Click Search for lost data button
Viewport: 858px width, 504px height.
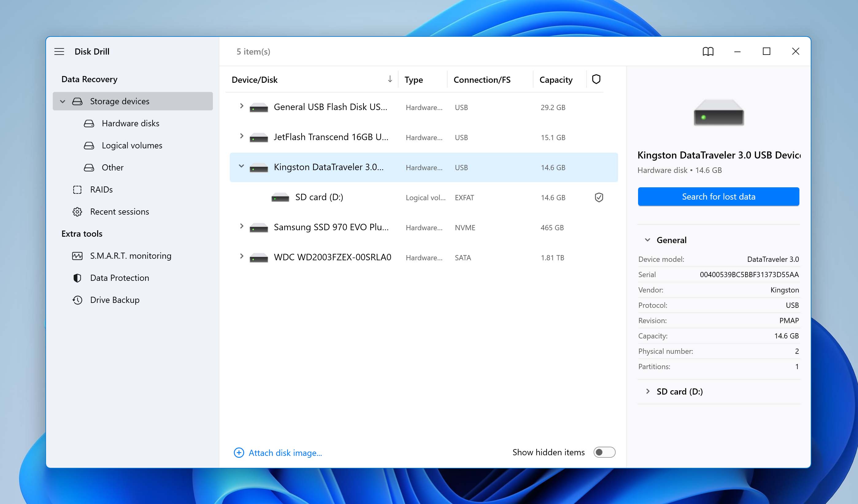[719, 196]
